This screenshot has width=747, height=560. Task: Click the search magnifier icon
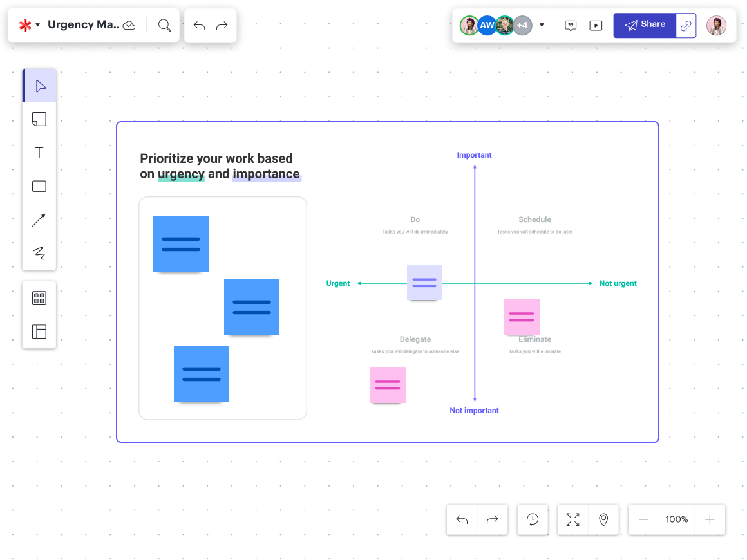[x=164, y=25]
